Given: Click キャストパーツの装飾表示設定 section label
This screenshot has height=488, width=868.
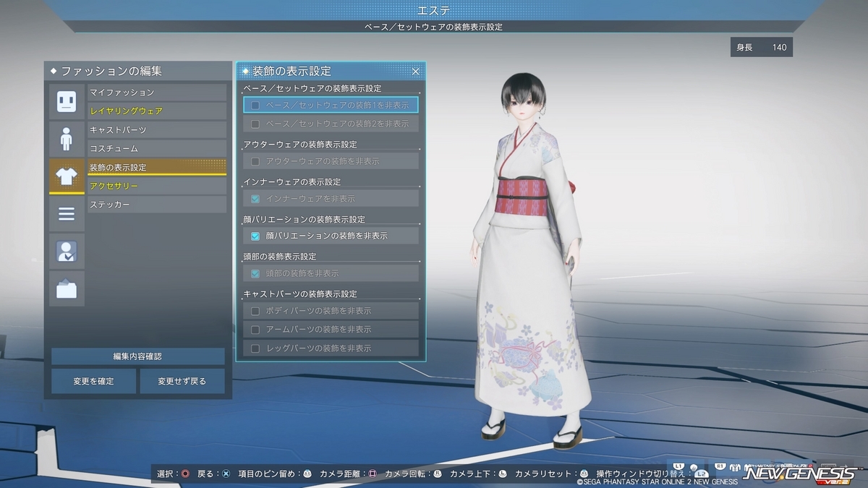Looking at the screenshot, I should click(x=301, y=294).
